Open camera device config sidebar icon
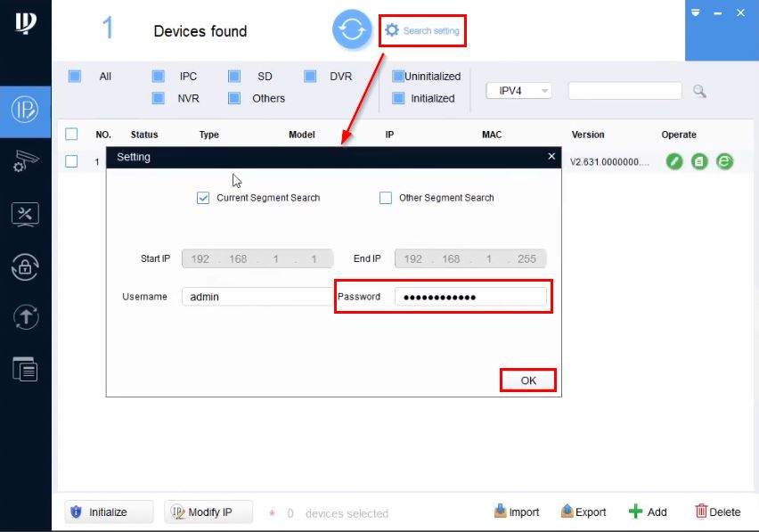Screen dimensions: 759x532 point(25,161)
